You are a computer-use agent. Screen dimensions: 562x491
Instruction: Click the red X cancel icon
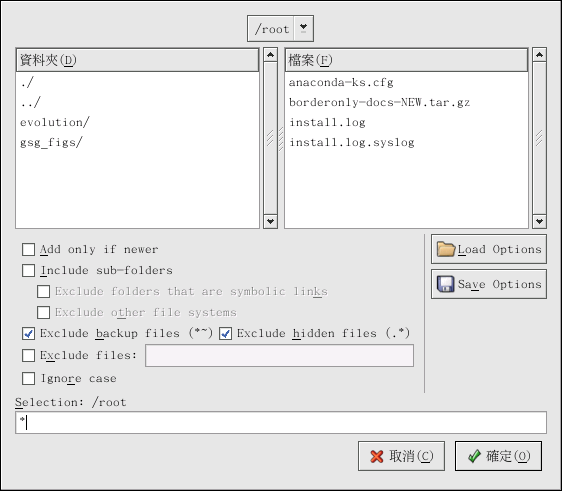pyautogui.click(x=377, y=456)
